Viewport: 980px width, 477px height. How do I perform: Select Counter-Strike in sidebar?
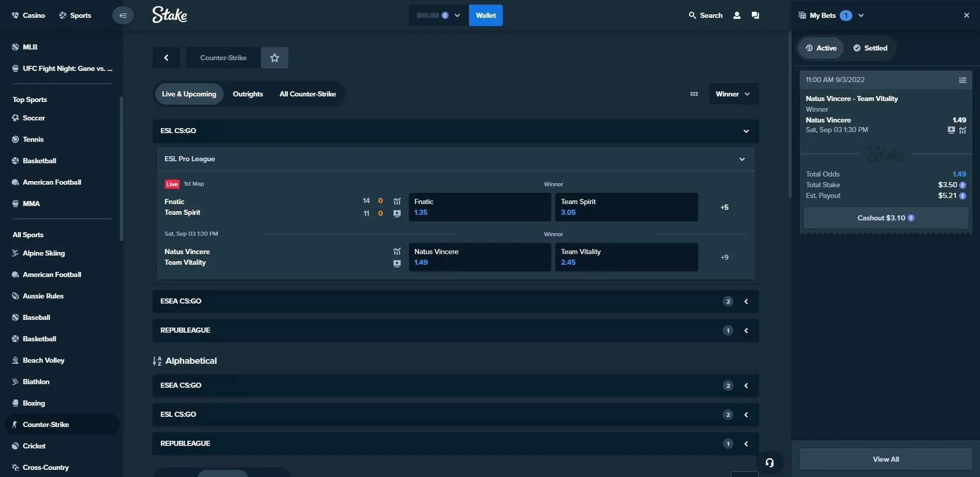62,424
